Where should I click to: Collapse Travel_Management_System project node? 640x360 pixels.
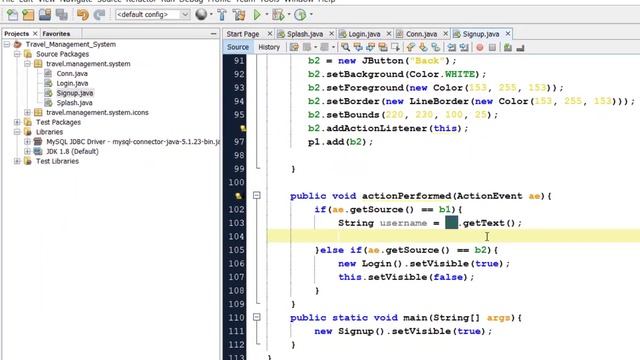[7, 44]
